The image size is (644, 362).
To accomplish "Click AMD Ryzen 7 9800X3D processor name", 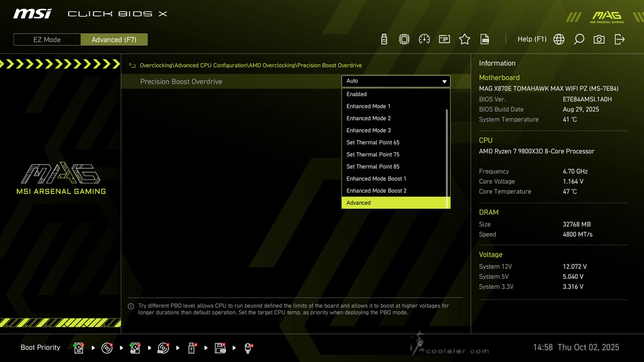I will point(537,151).
